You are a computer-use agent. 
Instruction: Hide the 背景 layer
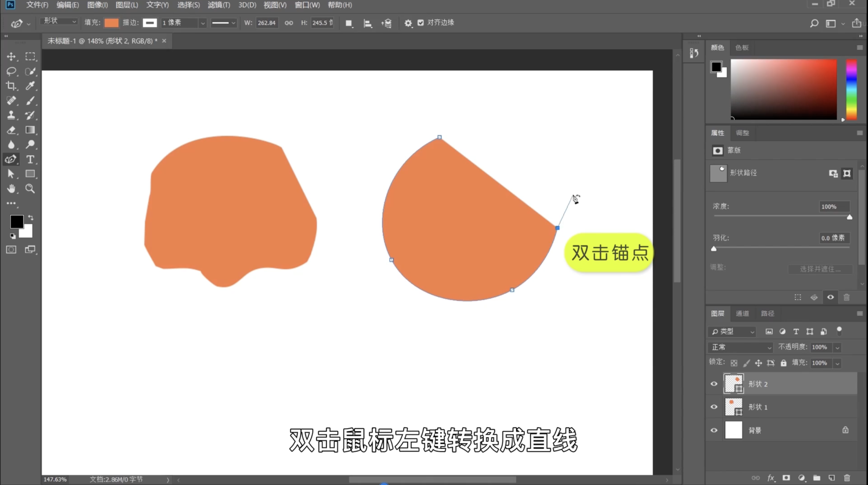714,430
